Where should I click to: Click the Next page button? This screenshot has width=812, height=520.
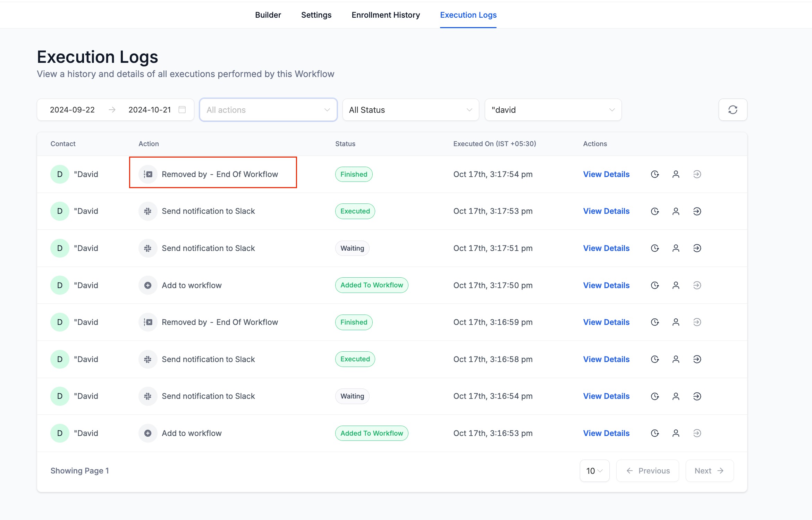(709, 471)
